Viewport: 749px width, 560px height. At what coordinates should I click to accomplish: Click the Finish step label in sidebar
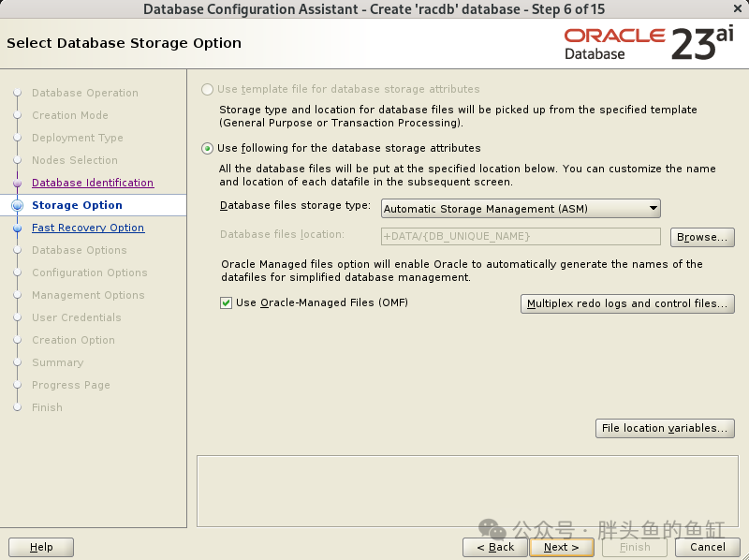[x=47, y=407]
